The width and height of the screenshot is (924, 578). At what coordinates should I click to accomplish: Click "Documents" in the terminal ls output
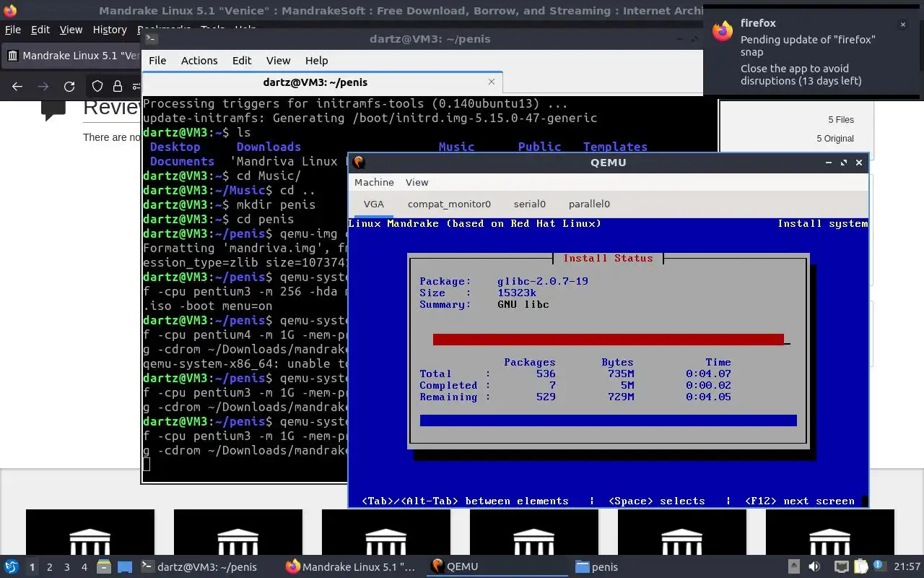(x=182, y=161)
